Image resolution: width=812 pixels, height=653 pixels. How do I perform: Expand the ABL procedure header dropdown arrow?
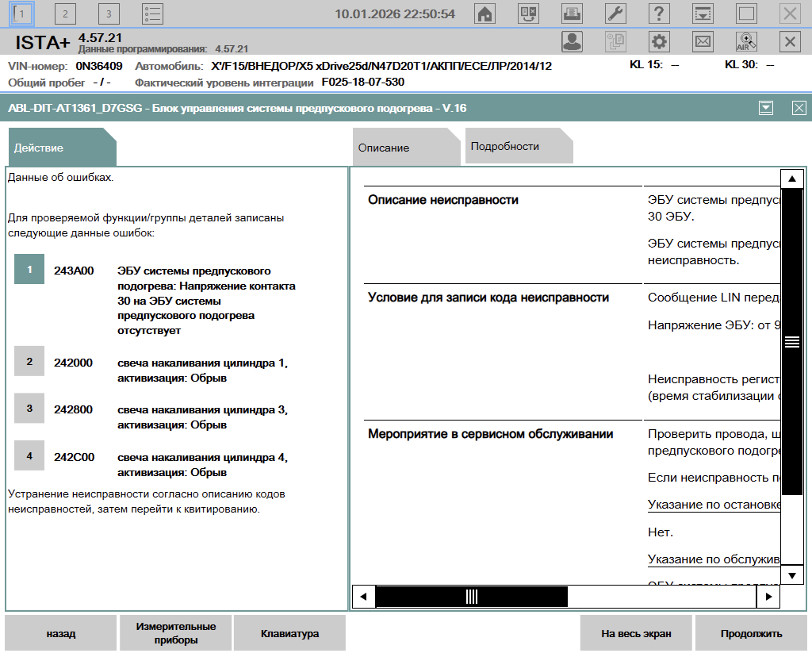(765, 109)
